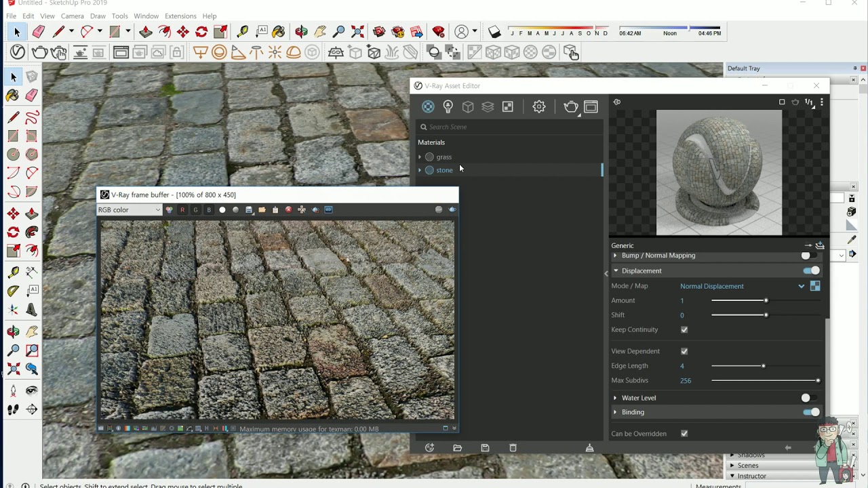
Task: Open the Lights tab in Asset Editor
Action: 448,106
